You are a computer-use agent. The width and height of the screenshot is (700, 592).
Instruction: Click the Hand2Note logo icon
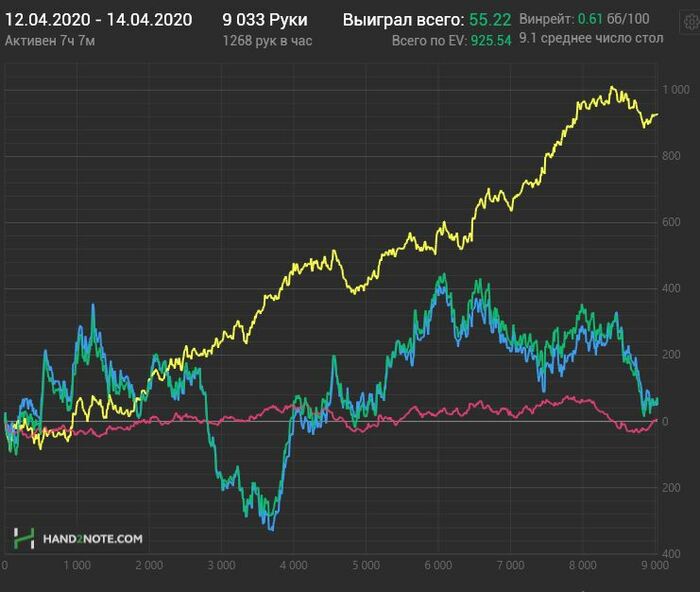24,538
